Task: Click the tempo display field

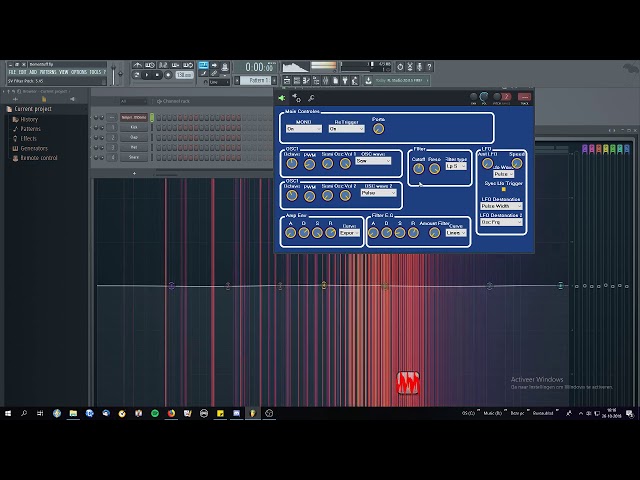Action: pos(184,75)
